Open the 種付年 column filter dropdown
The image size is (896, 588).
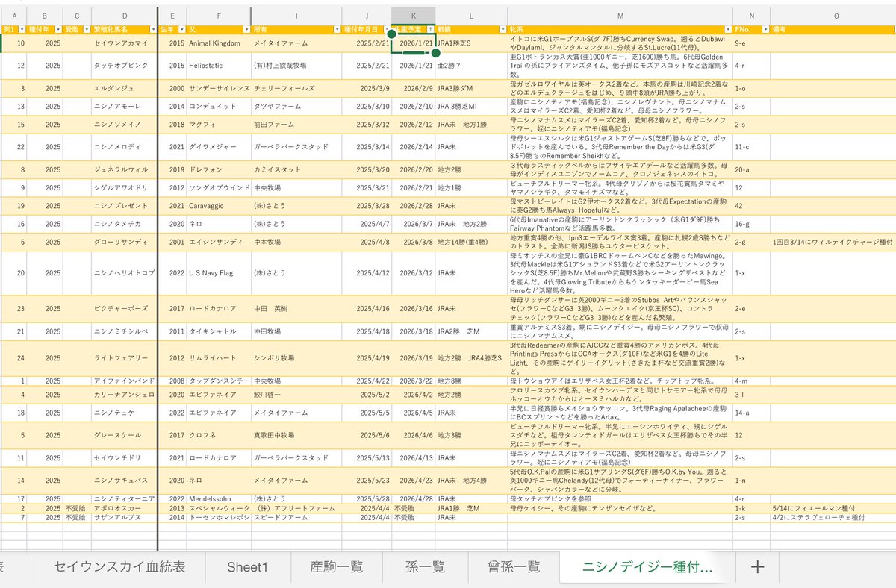(59, 30)
